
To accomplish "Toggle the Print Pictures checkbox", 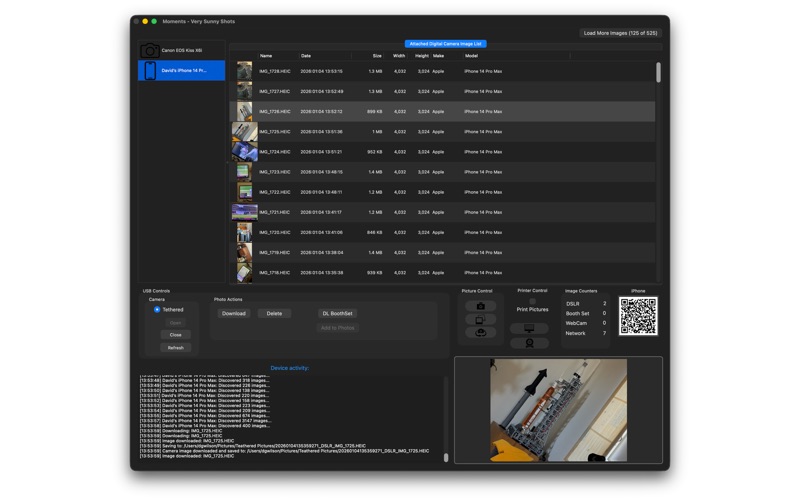I will (x=533, y=301).
